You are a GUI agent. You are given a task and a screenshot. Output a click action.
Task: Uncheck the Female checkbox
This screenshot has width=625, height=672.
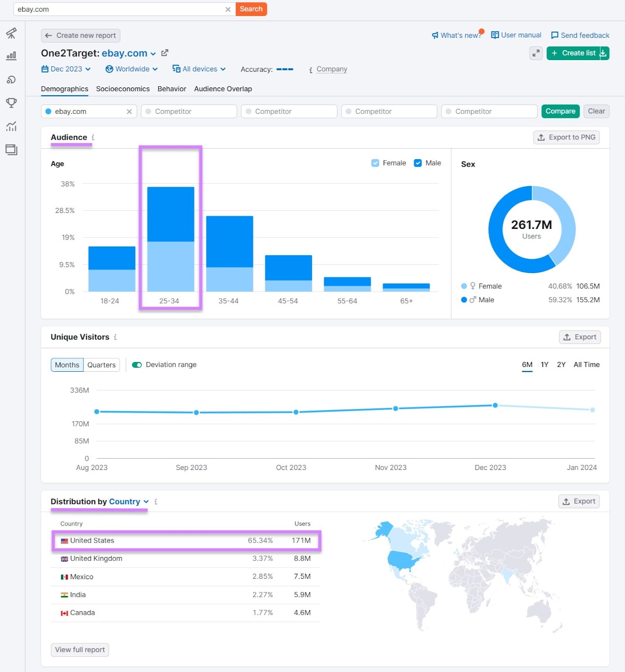coord(375,163)
